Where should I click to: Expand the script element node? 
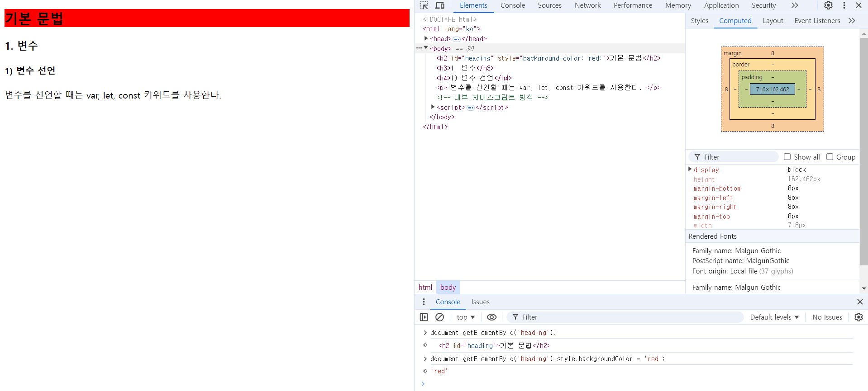[433, 107]
